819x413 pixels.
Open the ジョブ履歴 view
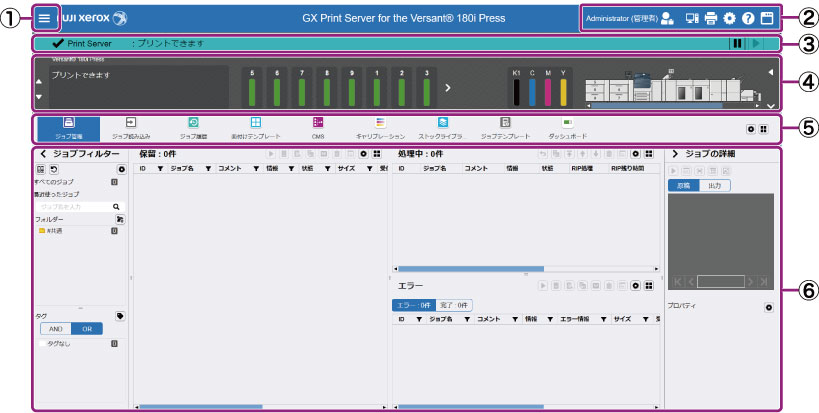point(193,129)
